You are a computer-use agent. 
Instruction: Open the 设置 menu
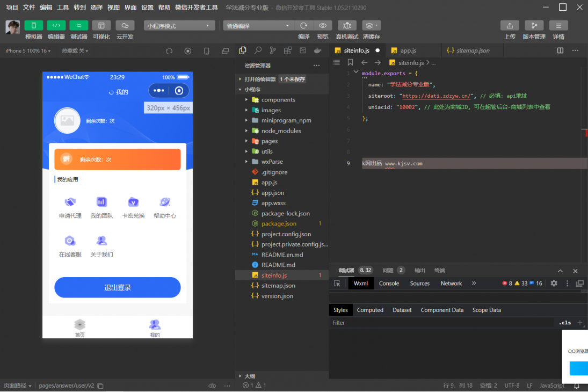click(147, 8)
